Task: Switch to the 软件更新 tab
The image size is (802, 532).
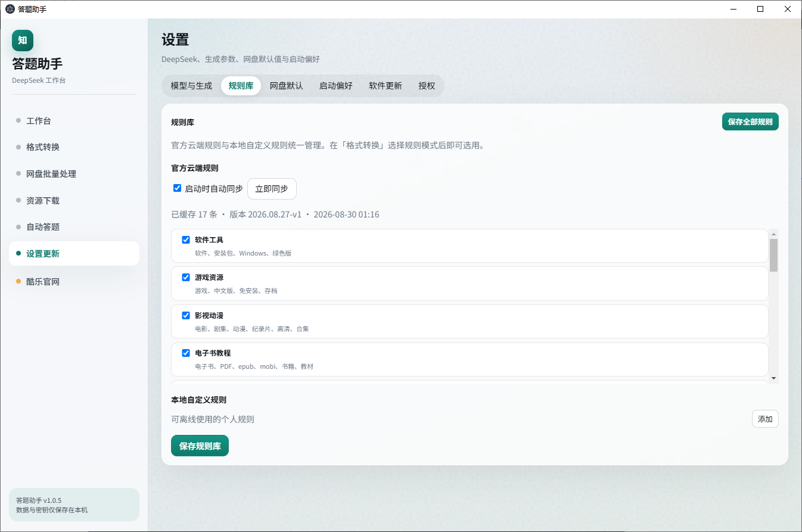Action: pos(386,86)
